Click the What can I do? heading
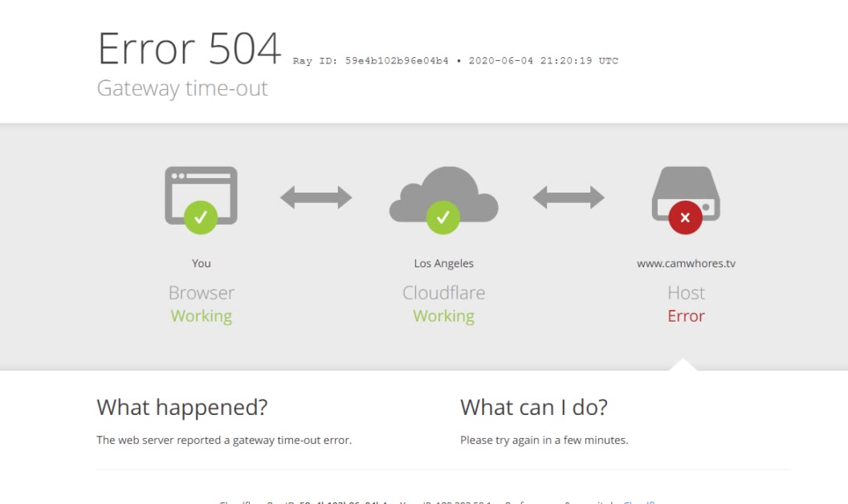 click(534, 407)
